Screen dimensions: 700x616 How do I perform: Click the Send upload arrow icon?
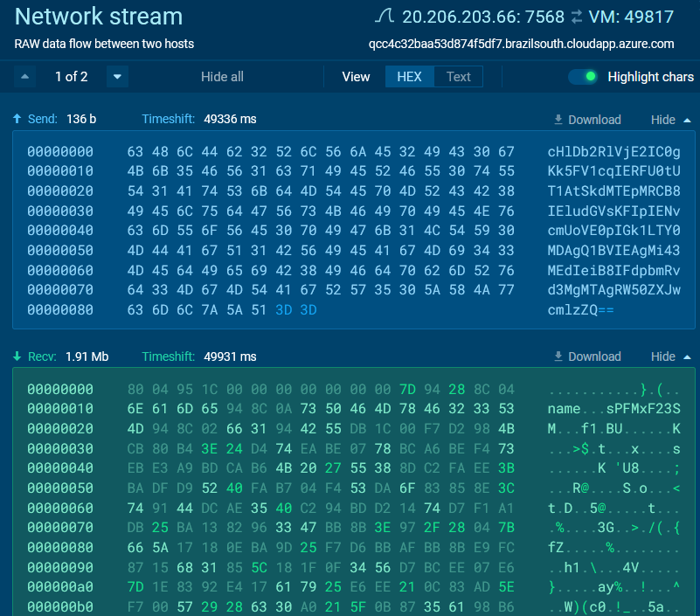17,119
